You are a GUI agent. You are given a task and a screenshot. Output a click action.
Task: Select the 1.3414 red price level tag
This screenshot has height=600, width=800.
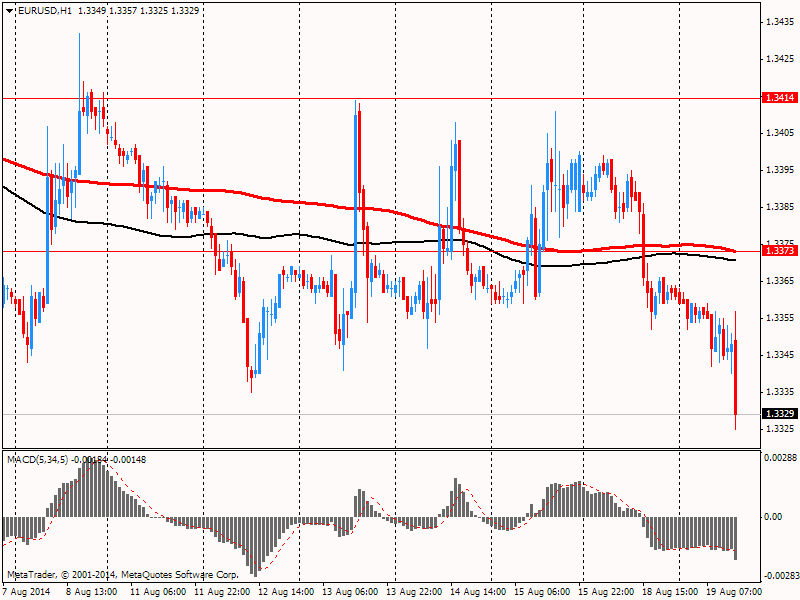click(x=780, y=97)
